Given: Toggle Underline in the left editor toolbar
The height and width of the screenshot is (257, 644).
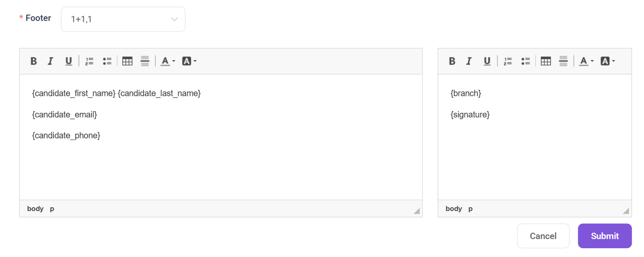Looking at the screenshot, I should (69, 61).
